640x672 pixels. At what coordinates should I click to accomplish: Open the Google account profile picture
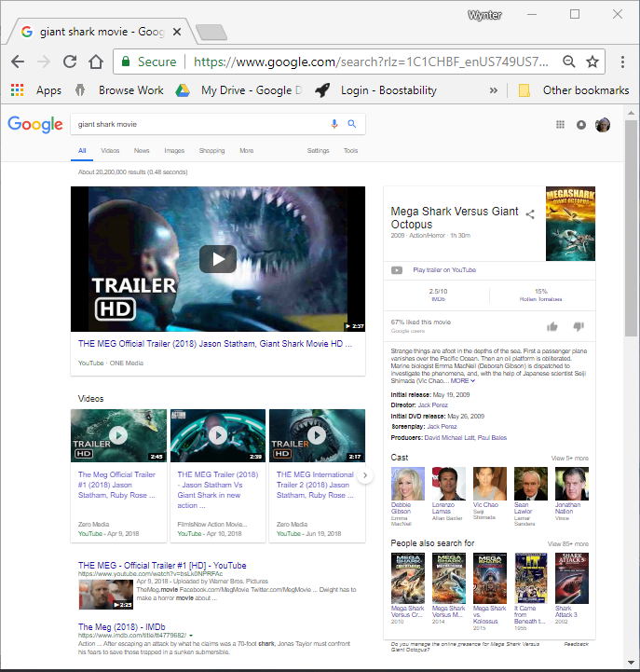coord(603,125)
